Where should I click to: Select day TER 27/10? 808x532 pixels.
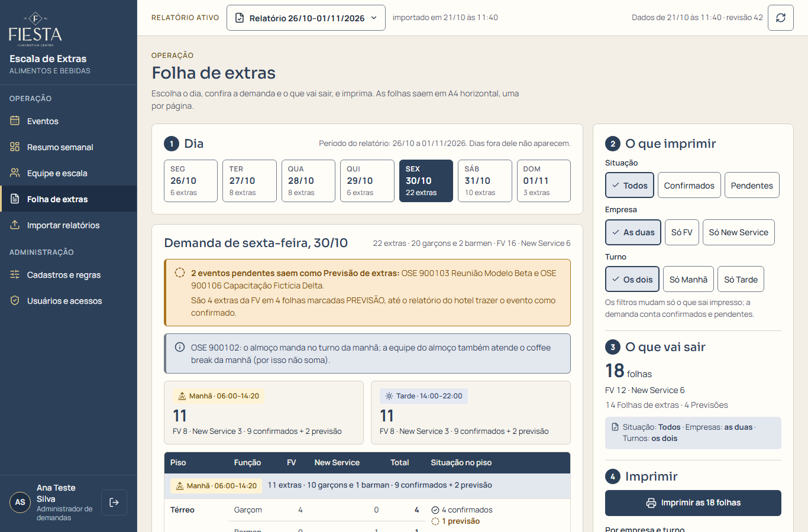tap(250, 181)
